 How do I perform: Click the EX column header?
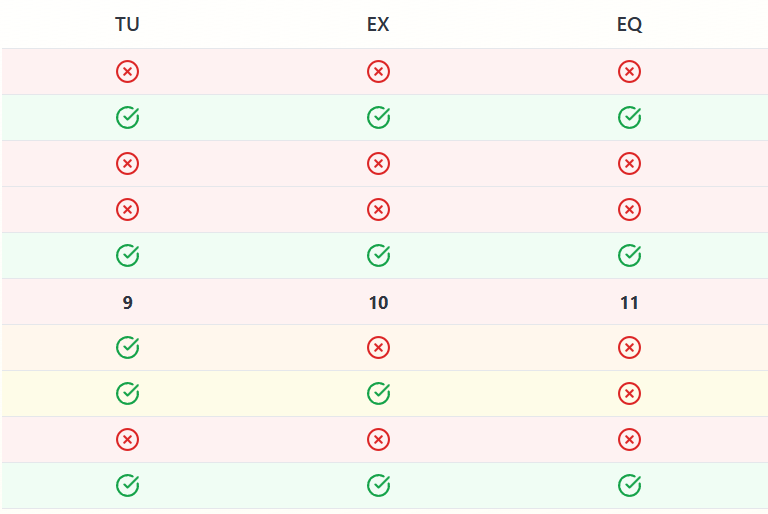pyautogui.click(x=378, y=25)
